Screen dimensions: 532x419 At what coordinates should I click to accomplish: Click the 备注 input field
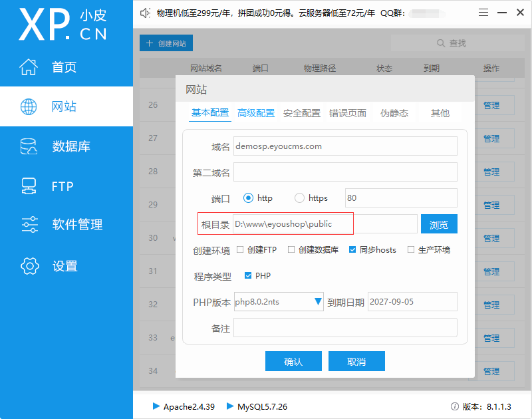click(x=345, y=328)
